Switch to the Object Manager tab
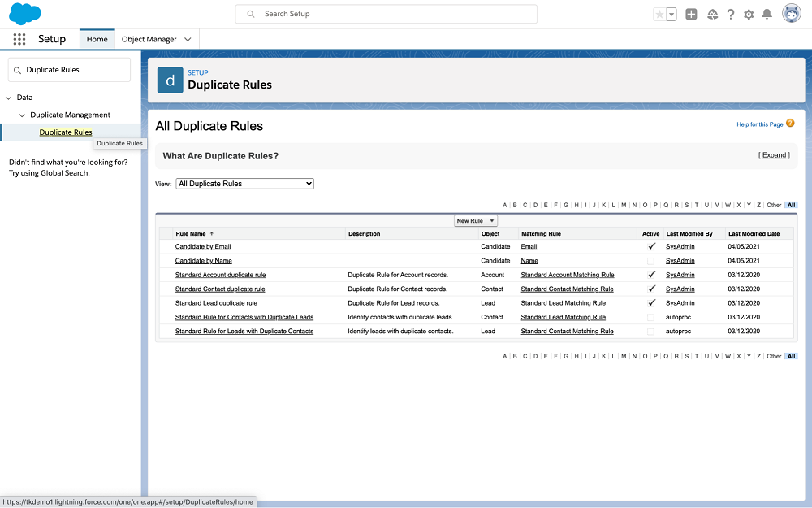The height and width of the screenshot is (508, 812). click(149, 39)
